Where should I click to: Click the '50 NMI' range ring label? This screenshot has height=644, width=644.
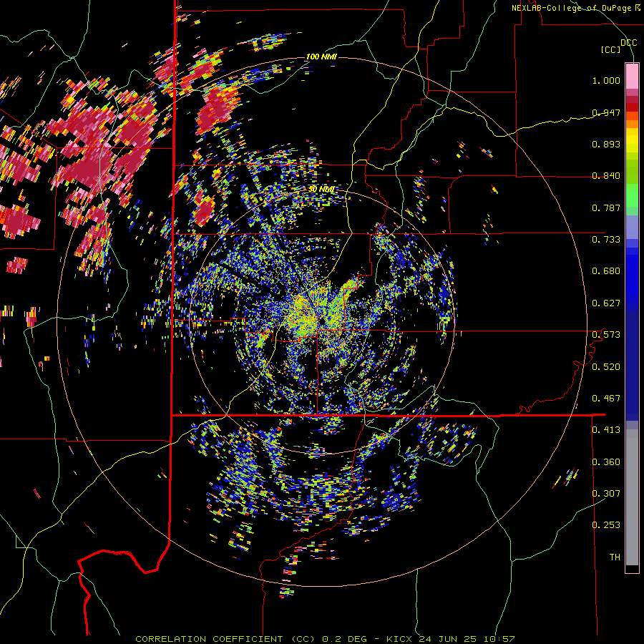pyautogui.click(x=321, y=190)
